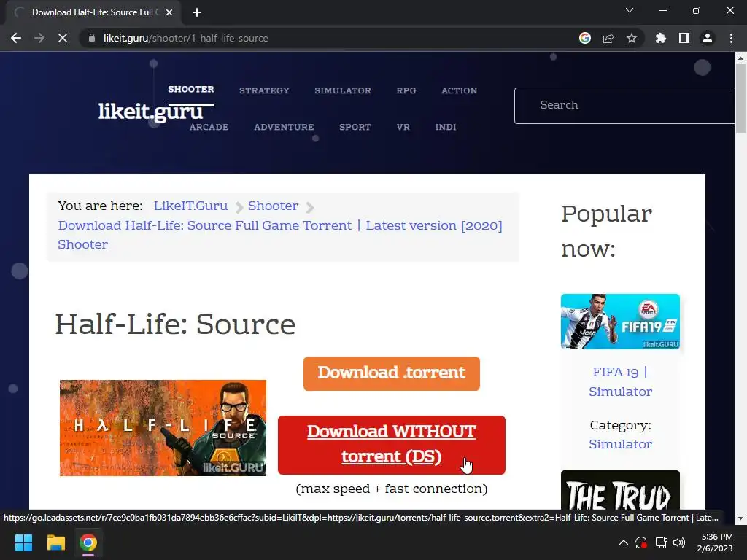Click Download WITHOUT torrent (DS) button
747x560 pixels.
(x=392, y=445)
